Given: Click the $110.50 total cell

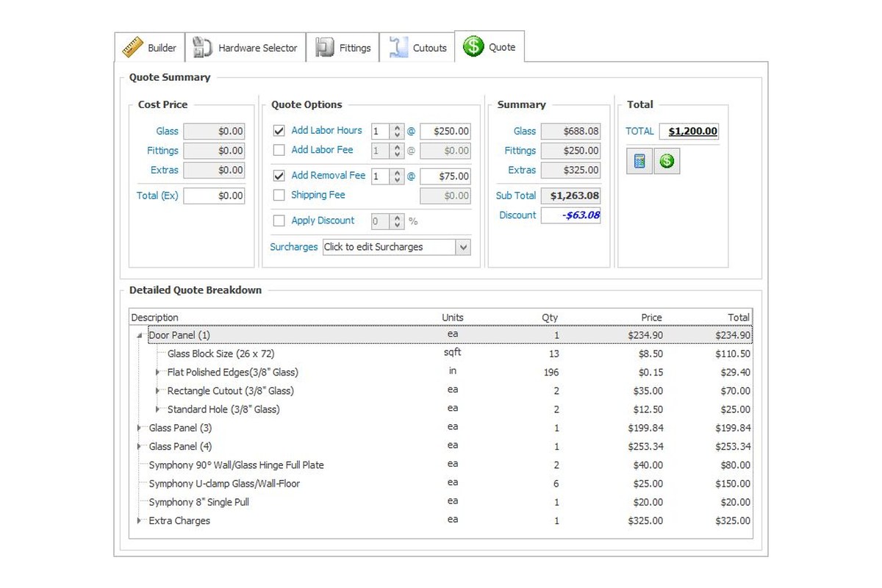Looking at the screenshot, I should tap(733, 354).
